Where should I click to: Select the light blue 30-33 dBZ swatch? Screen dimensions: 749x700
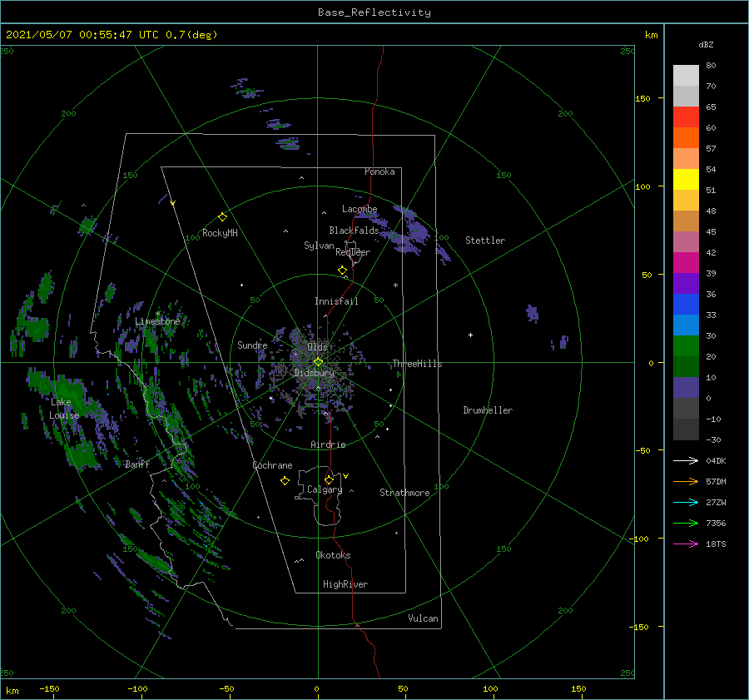pyautogui.click(x=686, y=325)
